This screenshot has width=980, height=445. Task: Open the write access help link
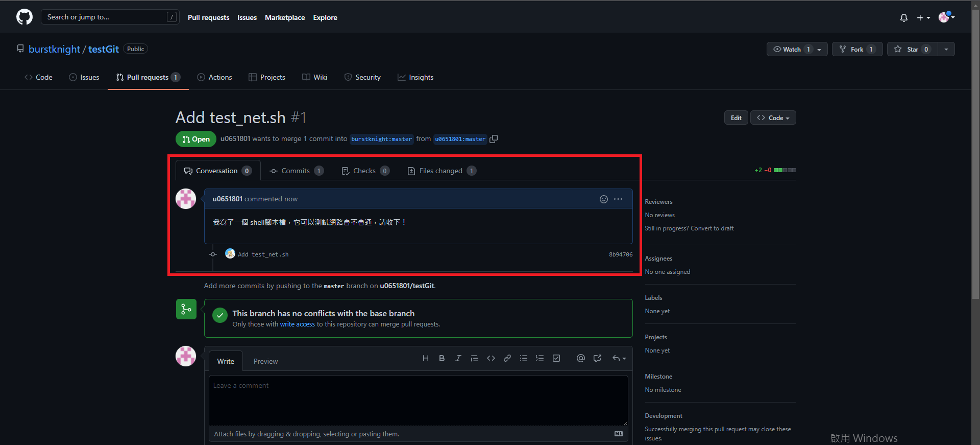tap(297, 324)
